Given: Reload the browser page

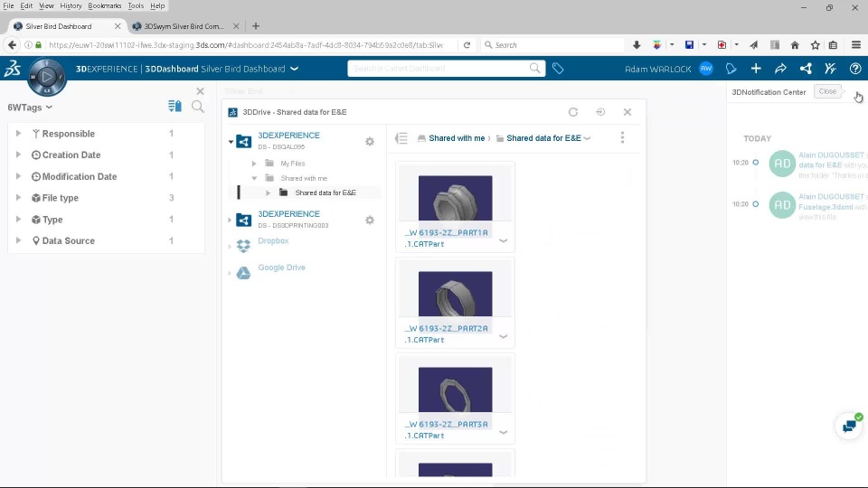Looking at the screenshot, I should click(467, 45).
